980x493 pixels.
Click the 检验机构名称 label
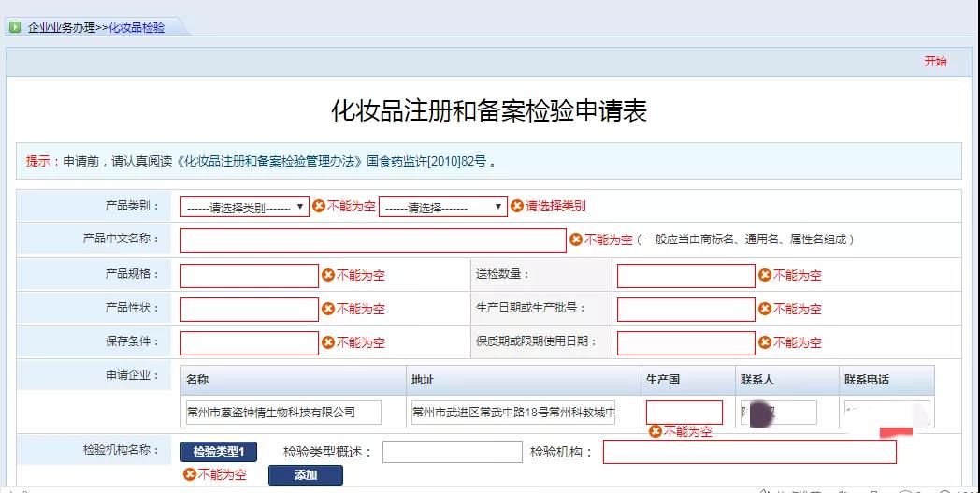pyautogui.click(x=121, y=450)
